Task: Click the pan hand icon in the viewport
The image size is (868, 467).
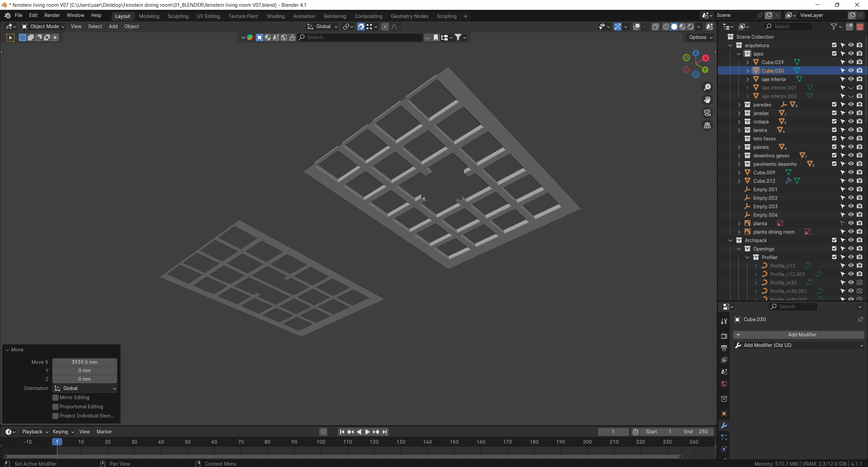Action: pos(707,100)
